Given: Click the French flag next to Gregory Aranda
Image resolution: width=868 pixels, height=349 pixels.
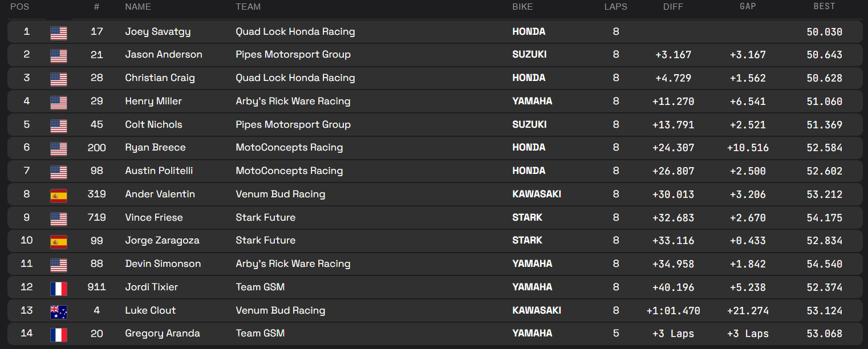Looking at the screenshot, I should pos(59,335).
